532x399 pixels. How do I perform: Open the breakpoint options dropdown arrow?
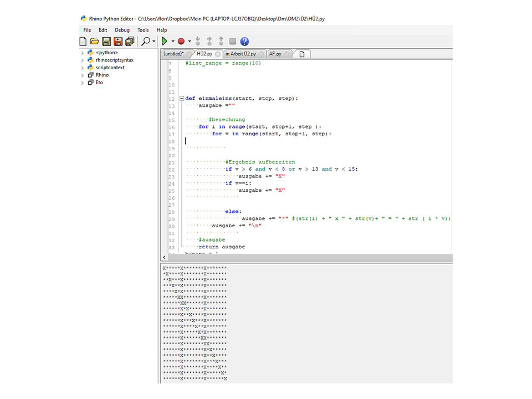[x=190, y=42]
